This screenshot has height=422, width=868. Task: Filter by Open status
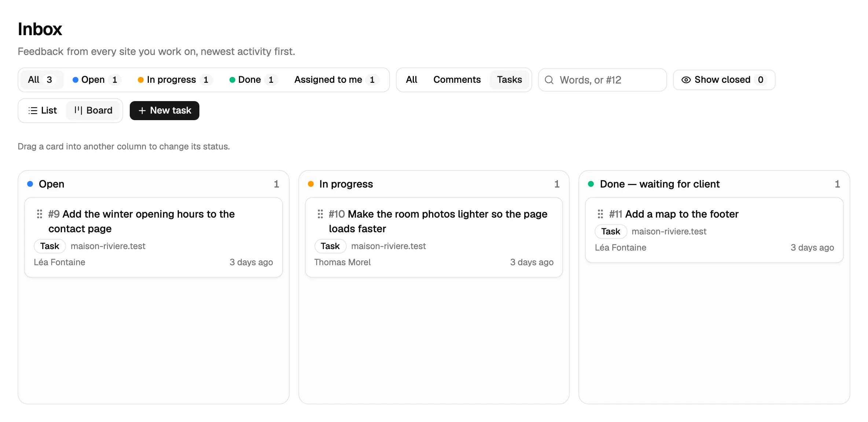point(96,80)
